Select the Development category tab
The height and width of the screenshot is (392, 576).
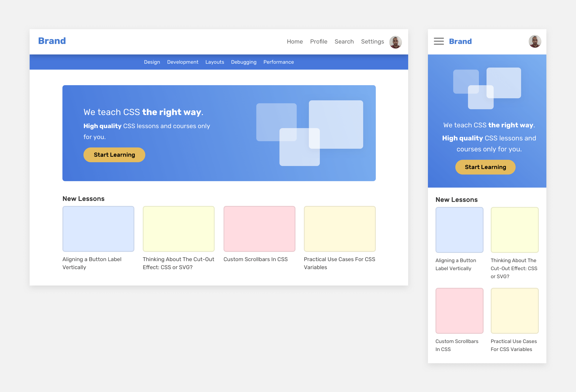click(183, 62)
